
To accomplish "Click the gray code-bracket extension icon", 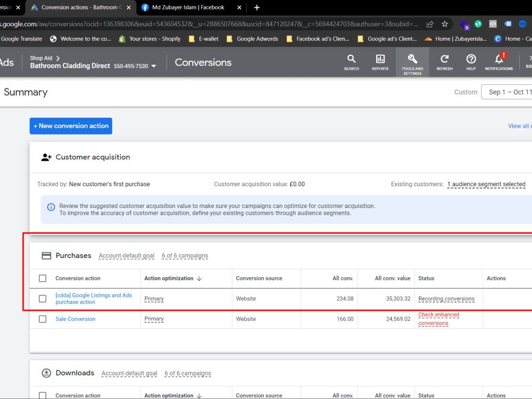I will tap(493, 24).
